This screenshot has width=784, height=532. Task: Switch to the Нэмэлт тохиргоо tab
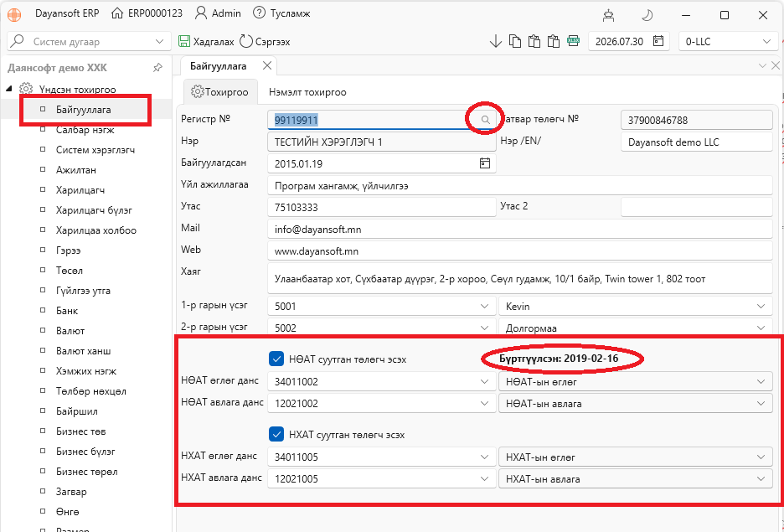[x=307, y=92]
